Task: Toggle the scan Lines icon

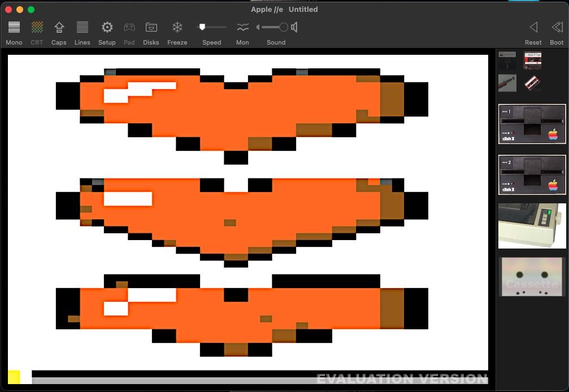Action: click(x=82, y=27)
